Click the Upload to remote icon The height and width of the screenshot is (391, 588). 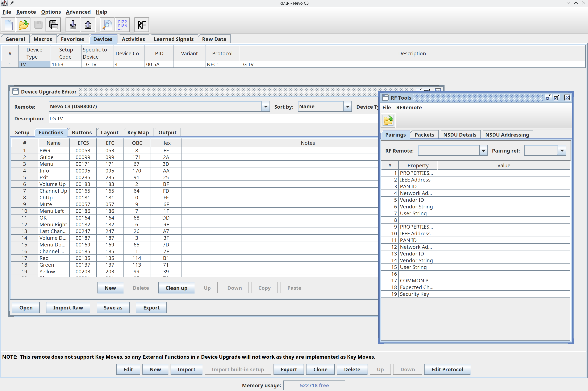pos(88,25)
